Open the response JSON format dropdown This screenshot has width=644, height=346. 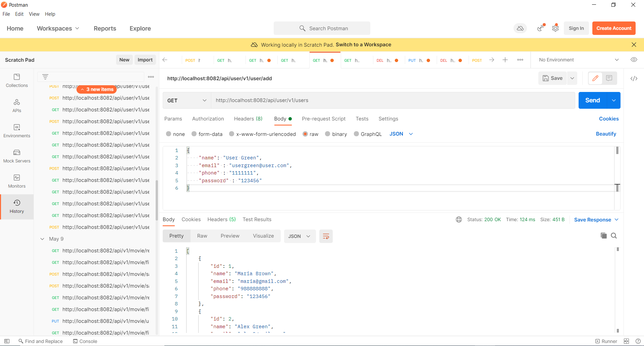[x=300, y=236]
